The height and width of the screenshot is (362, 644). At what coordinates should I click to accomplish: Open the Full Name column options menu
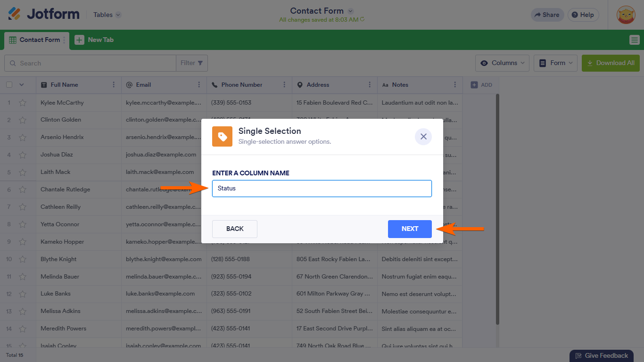114,85
